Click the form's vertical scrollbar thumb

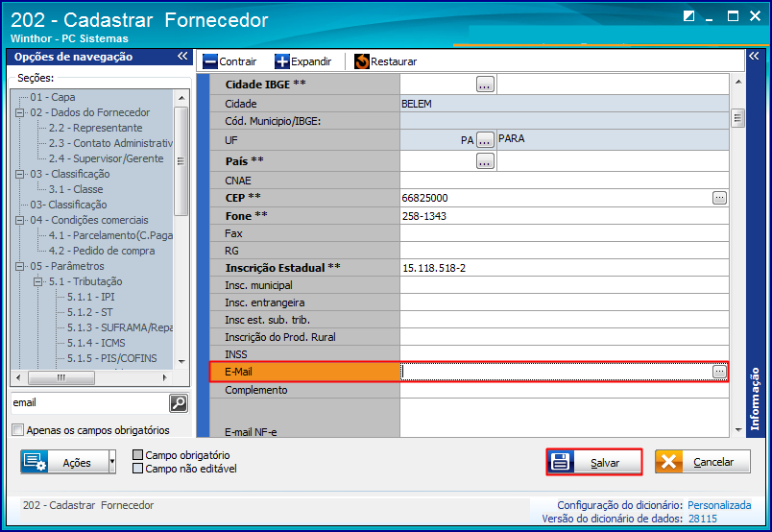pos(737,118)
